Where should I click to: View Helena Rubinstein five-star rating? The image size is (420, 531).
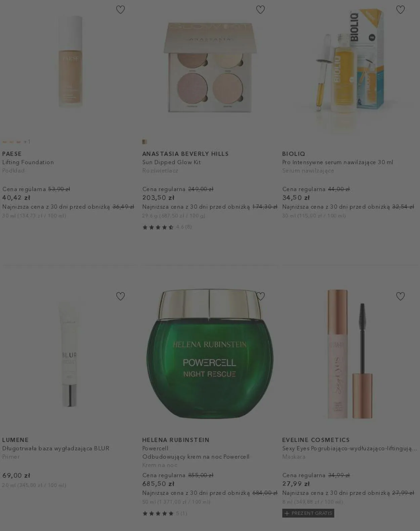pyautogui.click(x=165, y=514)
